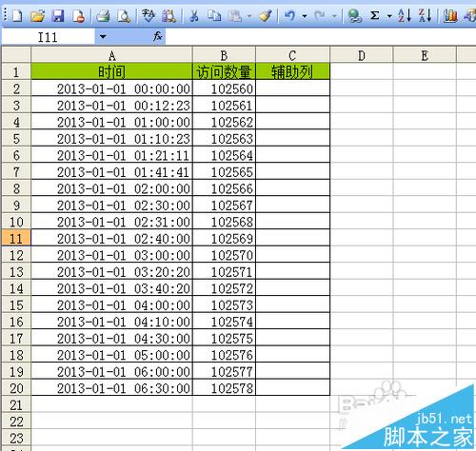Click the New blank workbook icon

[x=16, y=15]
